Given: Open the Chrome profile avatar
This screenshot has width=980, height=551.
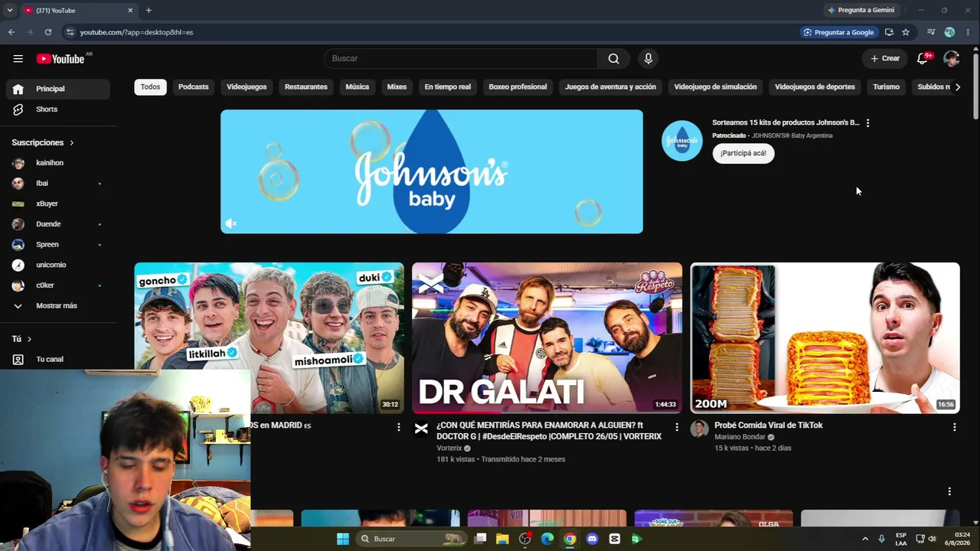Looking at the screenshot, I should tap(950, 32).
